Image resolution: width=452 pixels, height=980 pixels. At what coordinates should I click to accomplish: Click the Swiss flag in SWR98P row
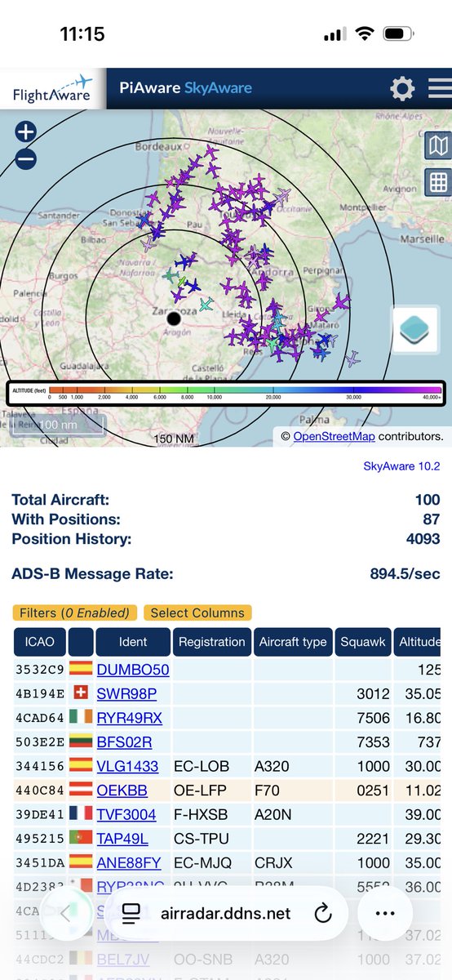point(81,694)
